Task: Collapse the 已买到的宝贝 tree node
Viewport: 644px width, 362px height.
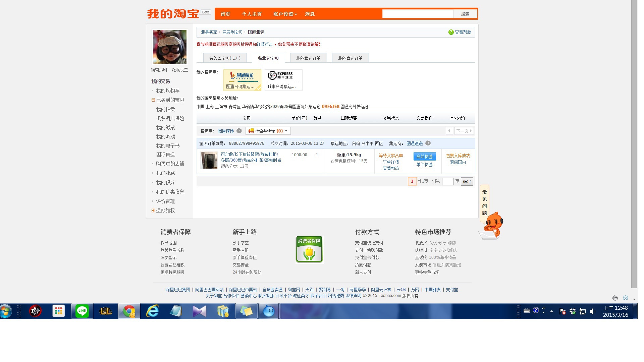Action: tap(153, 100)
